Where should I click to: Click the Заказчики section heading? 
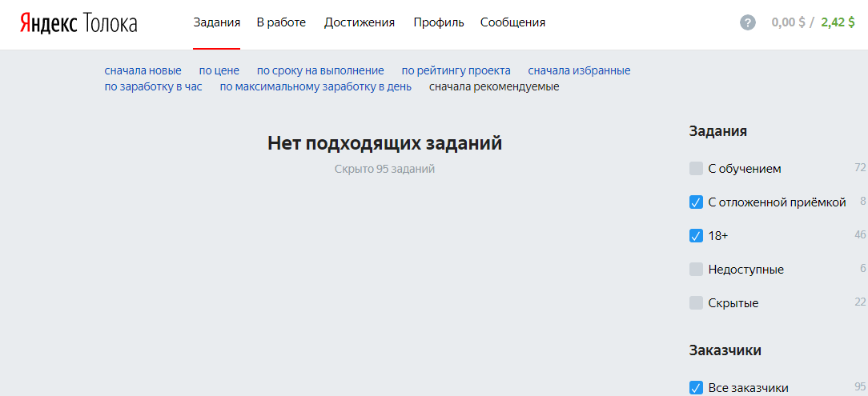pos(725,350)
